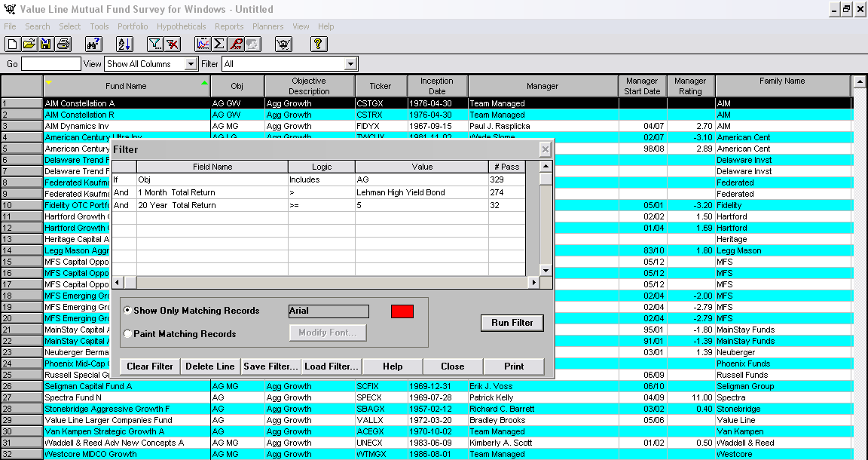
Task: Open the Filter dropdown in the toolbar
Action: (x=350, y=64)
